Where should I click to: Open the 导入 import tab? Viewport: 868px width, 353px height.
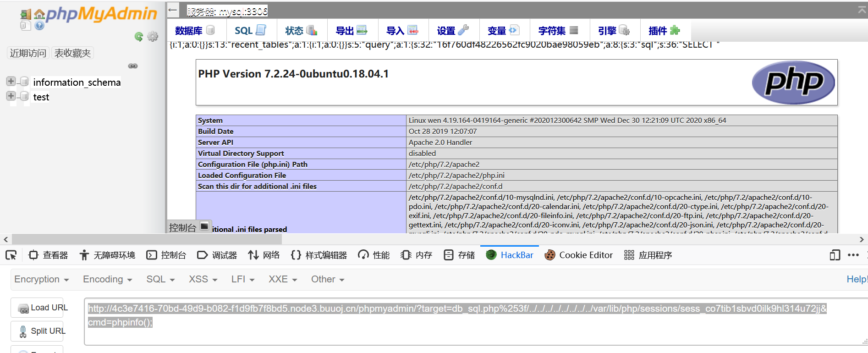click(402, 31)
